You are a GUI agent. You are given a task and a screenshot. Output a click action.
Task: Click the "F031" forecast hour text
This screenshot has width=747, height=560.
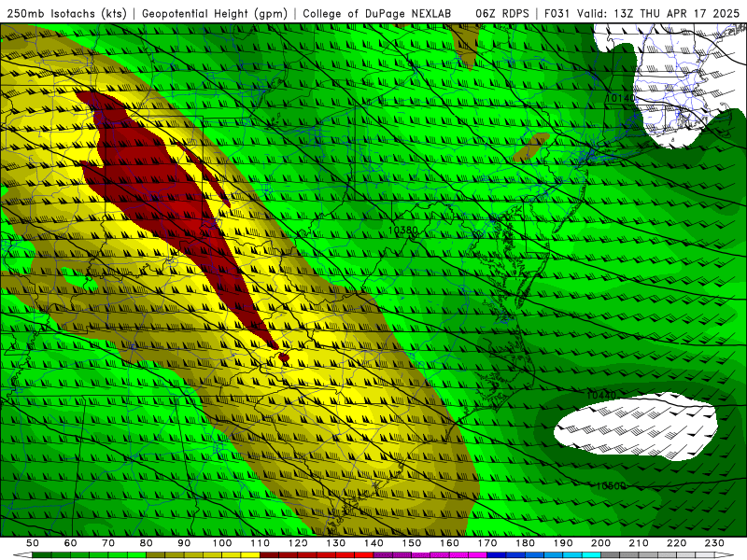point(557,13)
